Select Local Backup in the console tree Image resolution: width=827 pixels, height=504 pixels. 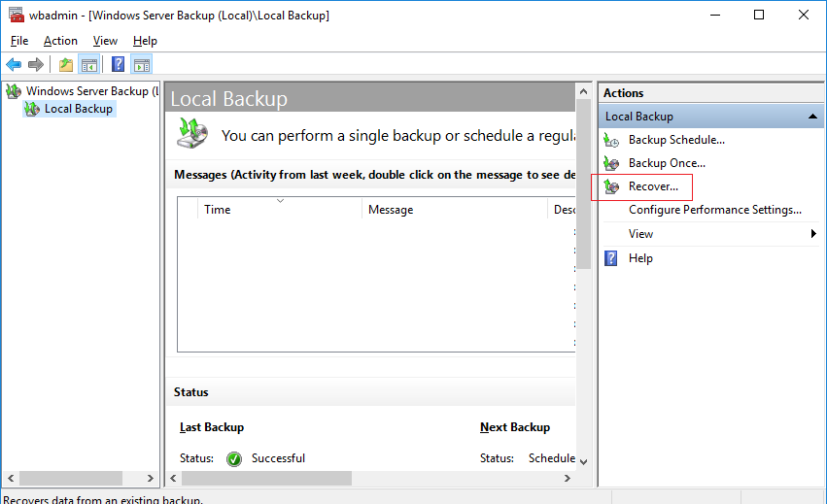pyautogui.click(x=78, y=109)
